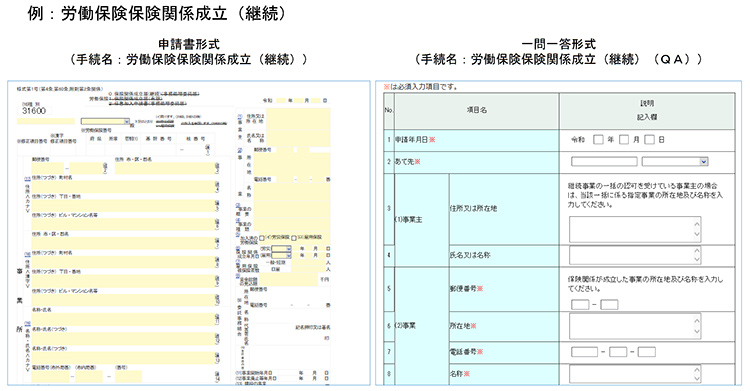The height and width of the screenshot is (391, 750).
Task: Open the あて先 dropdown list in Q&A form
Action: click(x=674, y=162)
